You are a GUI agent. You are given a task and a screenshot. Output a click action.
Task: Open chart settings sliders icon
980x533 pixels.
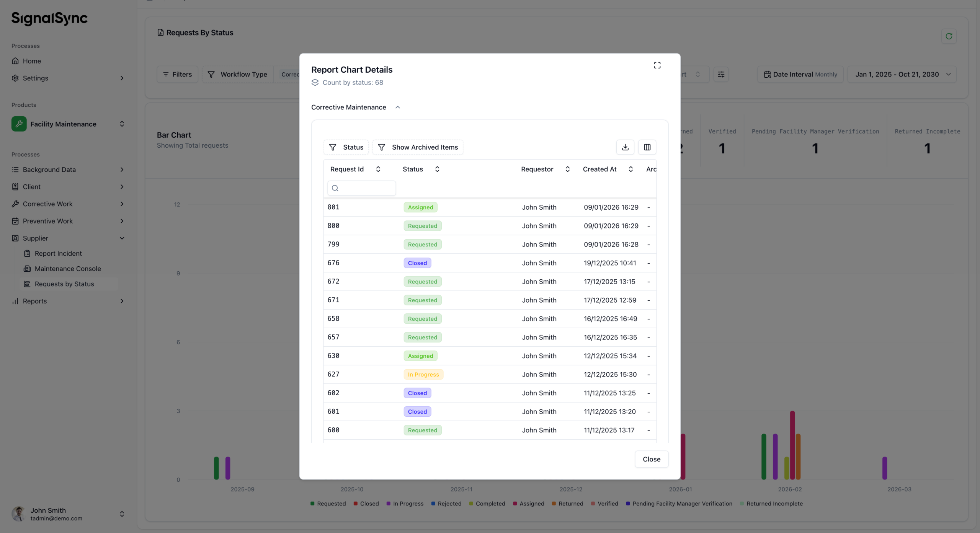pyautogui.click(x=721, y=75)
